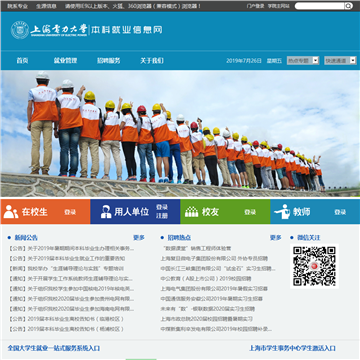Click the university emblem logo
The image size is (360, 360).
pyautogui.click(x=20, y=30)
